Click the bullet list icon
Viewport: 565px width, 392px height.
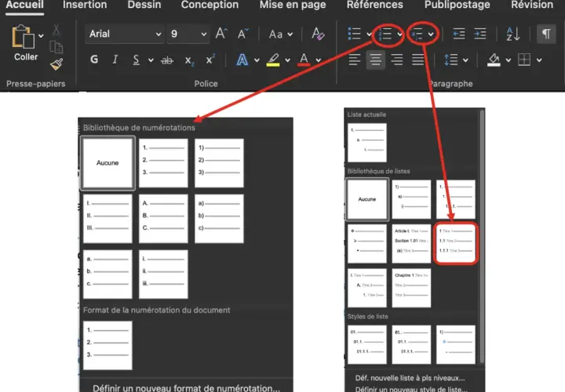(355, 34)
